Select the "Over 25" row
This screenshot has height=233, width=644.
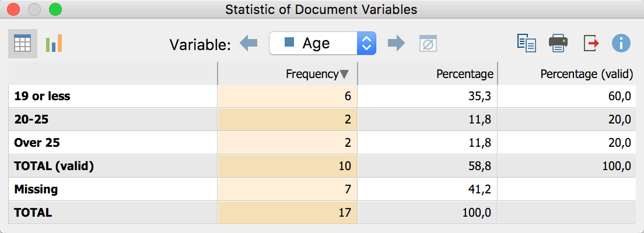tap(37, 143)
